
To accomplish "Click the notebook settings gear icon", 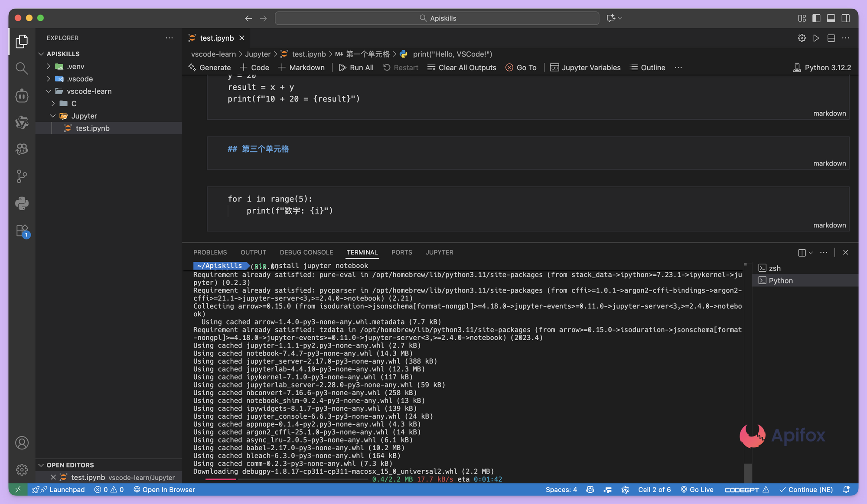I will [x=802, y=38].
